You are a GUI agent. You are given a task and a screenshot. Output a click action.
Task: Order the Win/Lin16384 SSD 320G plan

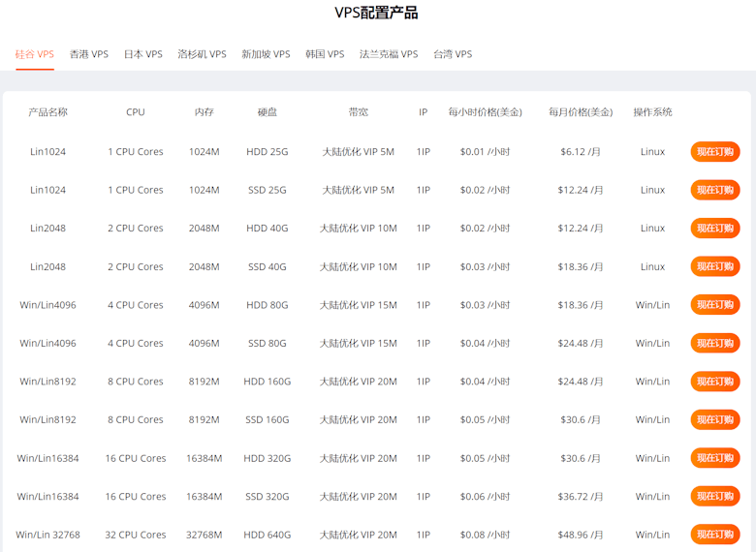pyautogui.click(x=715, y=496)
